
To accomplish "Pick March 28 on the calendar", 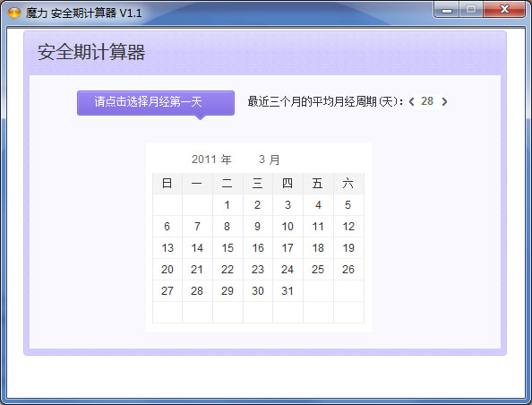I will [x=197, y=290].
